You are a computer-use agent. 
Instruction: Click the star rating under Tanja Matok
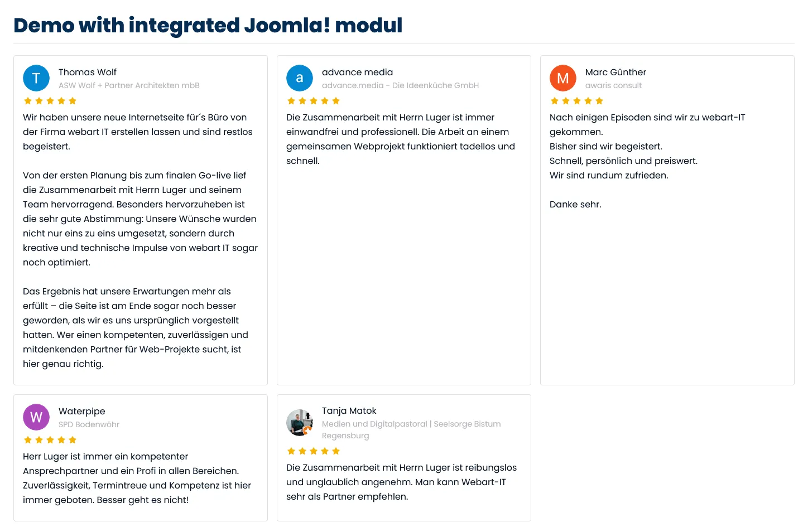point(314,451)
